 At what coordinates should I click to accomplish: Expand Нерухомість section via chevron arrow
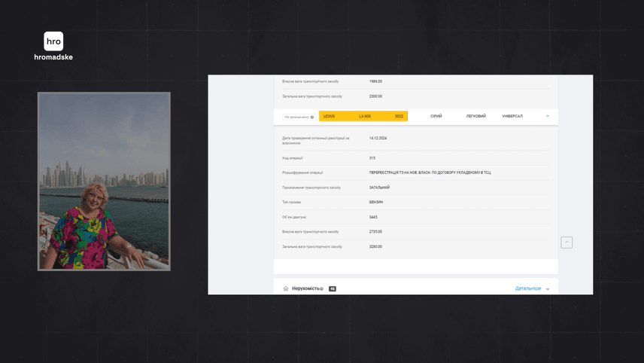click(548, 289)
